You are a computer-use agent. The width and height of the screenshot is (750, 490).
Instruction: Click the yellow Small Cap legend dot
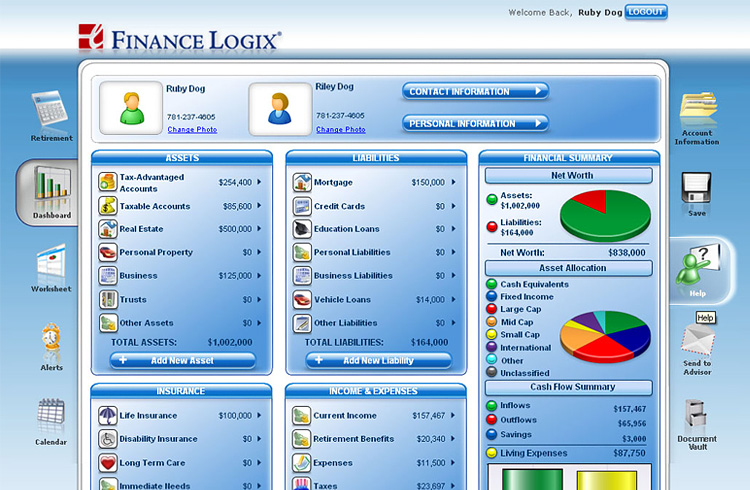[492, 334]
